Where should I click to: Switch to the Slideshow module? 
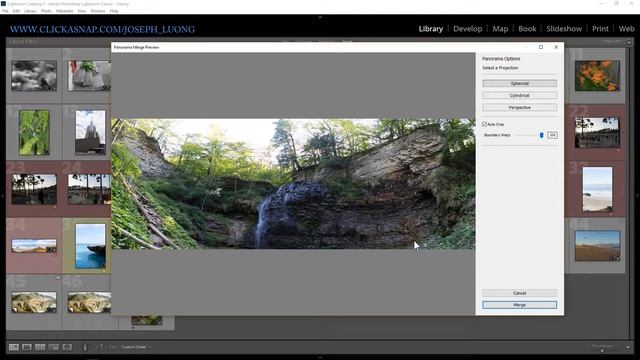pyautogui.click(x=564, y=29)
